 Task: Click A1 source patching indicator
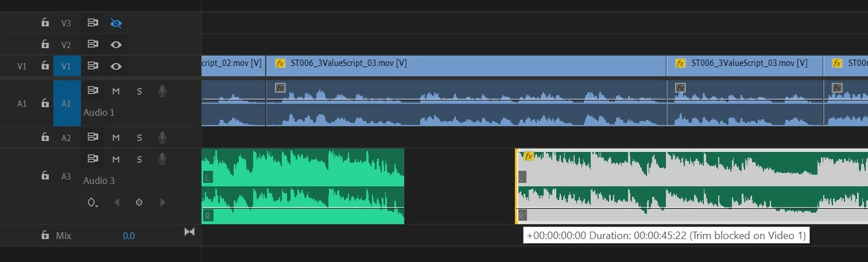pos(22,104)
